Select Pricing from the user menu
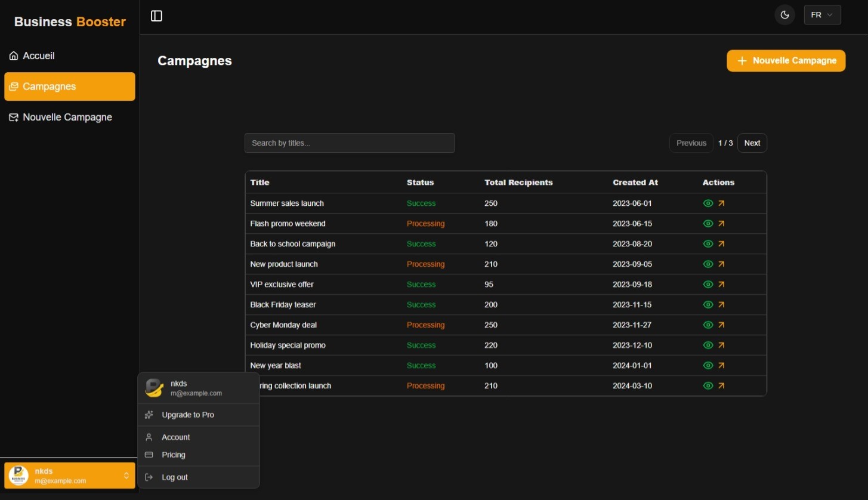 click(174, 455)
